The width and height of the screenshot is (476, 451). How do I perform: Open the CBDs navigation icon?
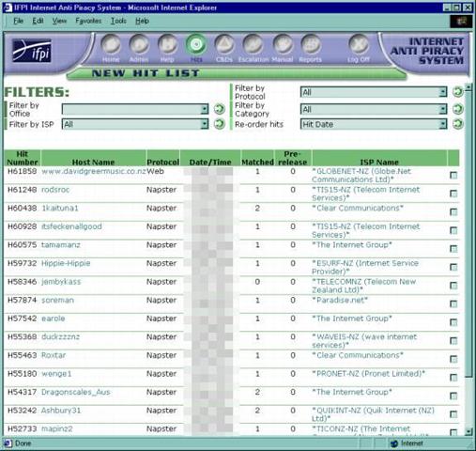click(x=224, y=44)
